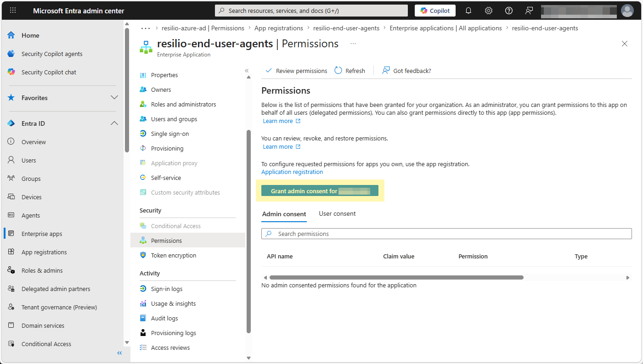Open the more options ellipsis beside Permissions title
The width and height of the screenshot is (643, 364).
353,44
